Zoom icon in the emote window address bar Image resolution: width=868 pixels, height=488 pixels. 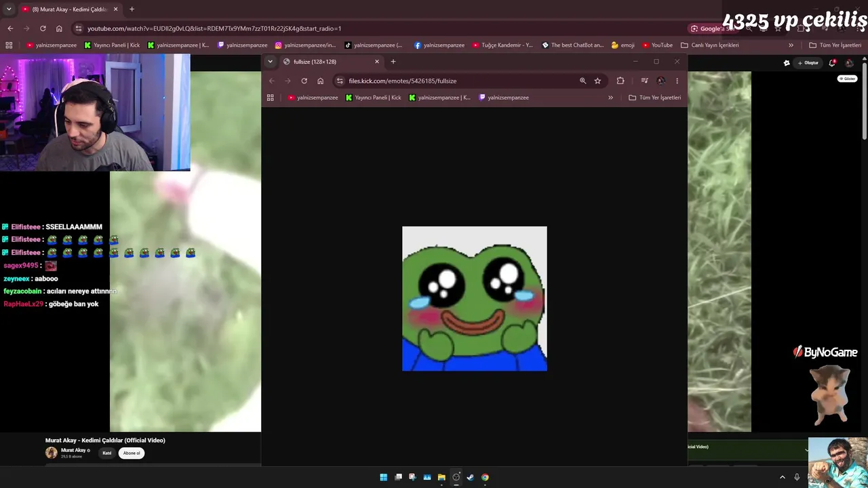click(583, 81)
